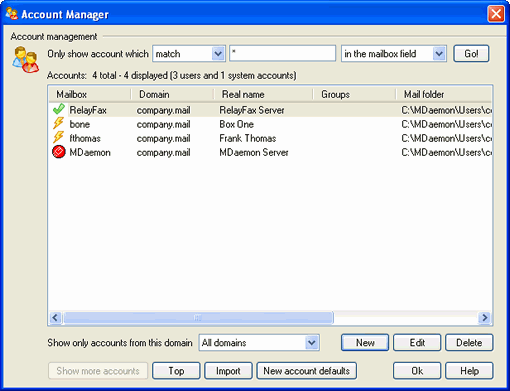
Task: Click the mail folder path in fthomas row
Action: 446,138
